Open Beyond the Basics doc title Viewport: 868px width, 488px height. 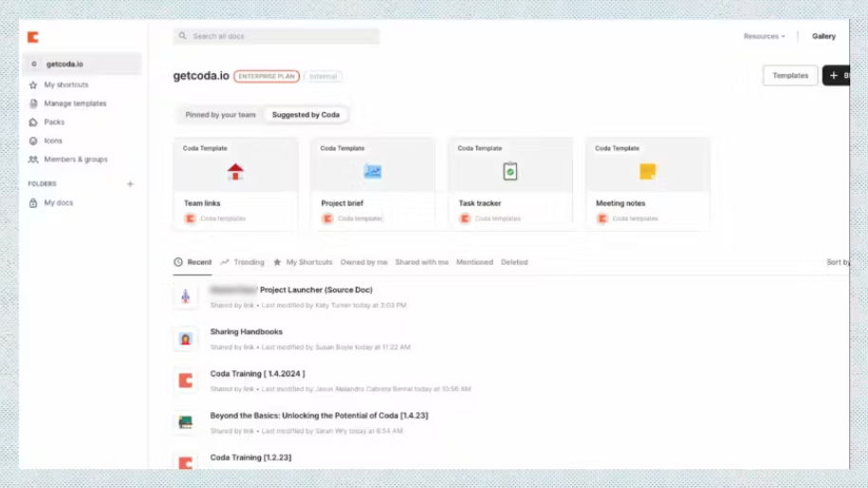pyautogui.click(x=319, y=416)
